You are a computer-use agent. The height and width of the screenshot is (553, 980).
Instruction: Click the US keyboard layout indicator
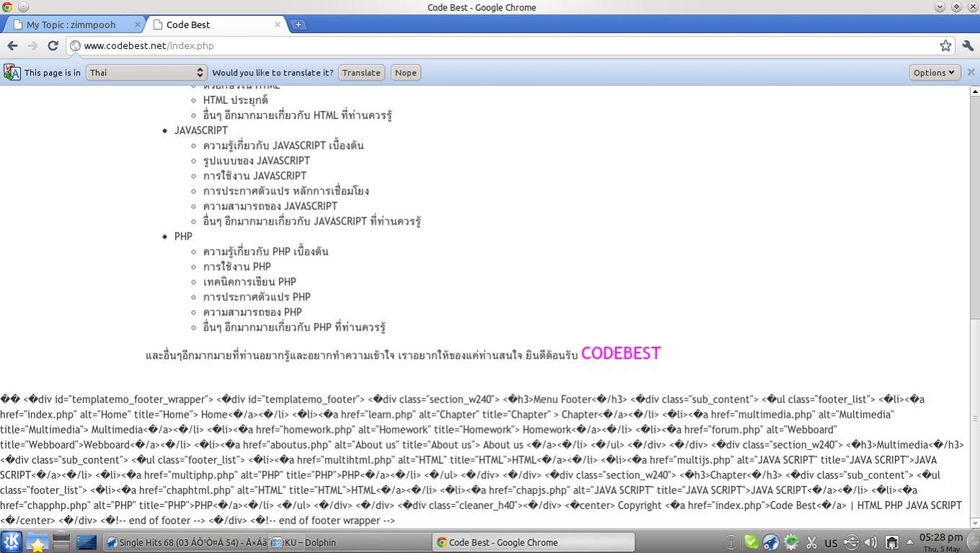coord(831,543)
